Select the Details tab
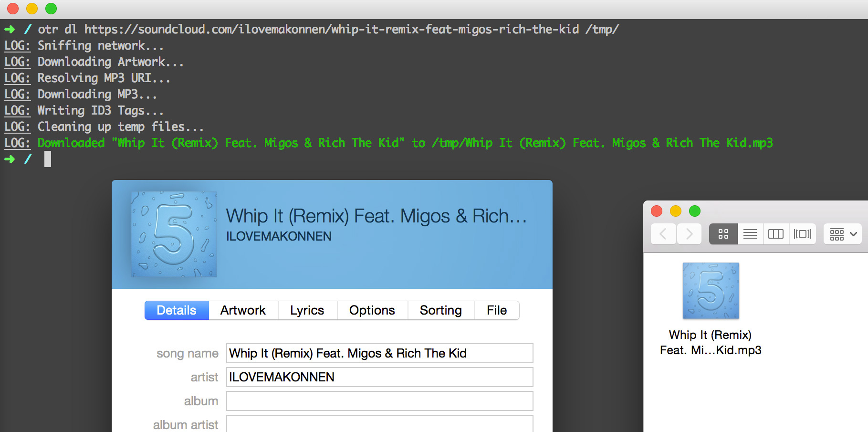The width and height of the screenshot is (868, 432). pos(177,310)
